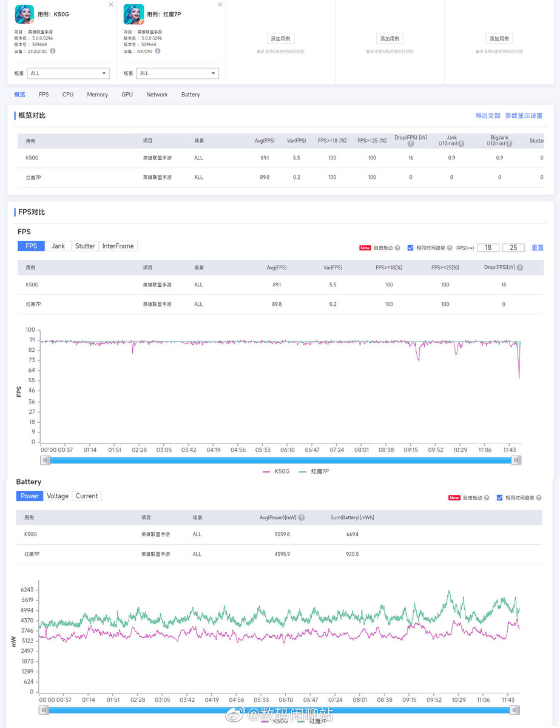
Task: Click the 重置 reset link
Action: click(x=538, y=248)
